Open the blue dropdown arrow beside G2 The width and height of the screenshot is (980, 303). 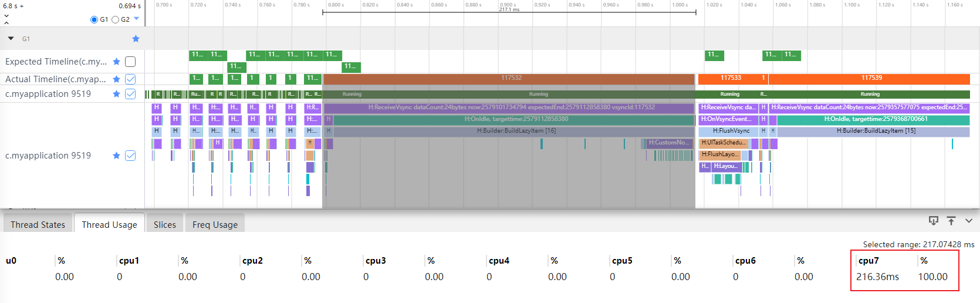[137, 19]
